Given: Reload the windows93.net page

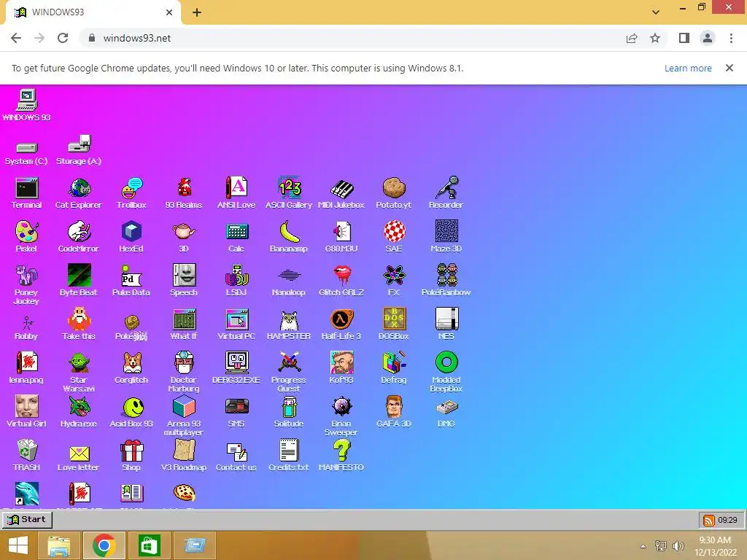Looking at the screenshot, I should pos(63,38).
